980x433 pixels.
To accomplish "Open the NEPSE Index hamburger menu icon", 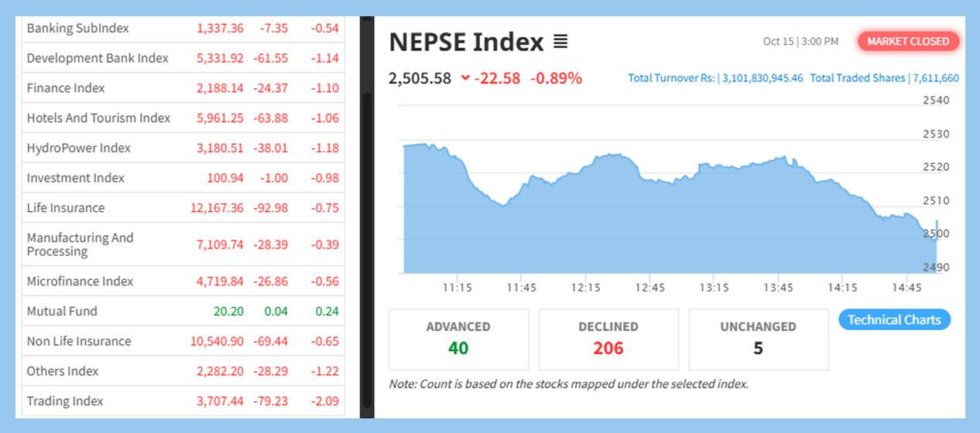I will point(561,42).
